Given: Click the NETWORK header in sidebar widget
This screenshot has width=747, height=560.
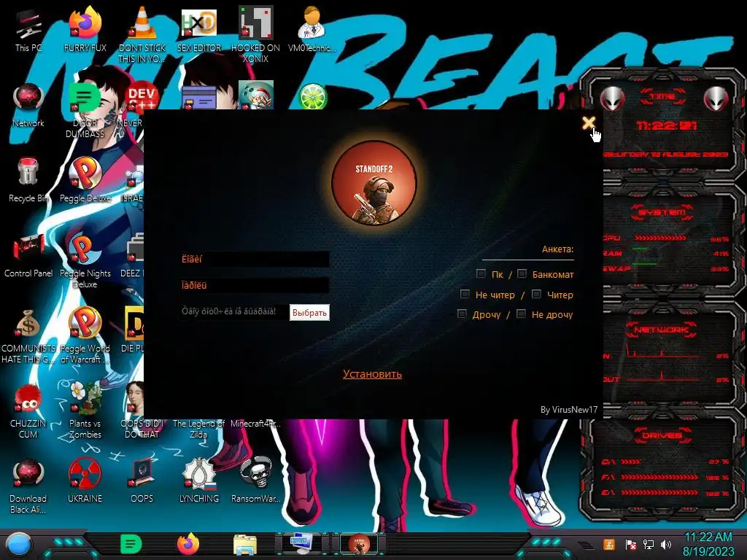Looking at the screenshot, I should (661, 330).
